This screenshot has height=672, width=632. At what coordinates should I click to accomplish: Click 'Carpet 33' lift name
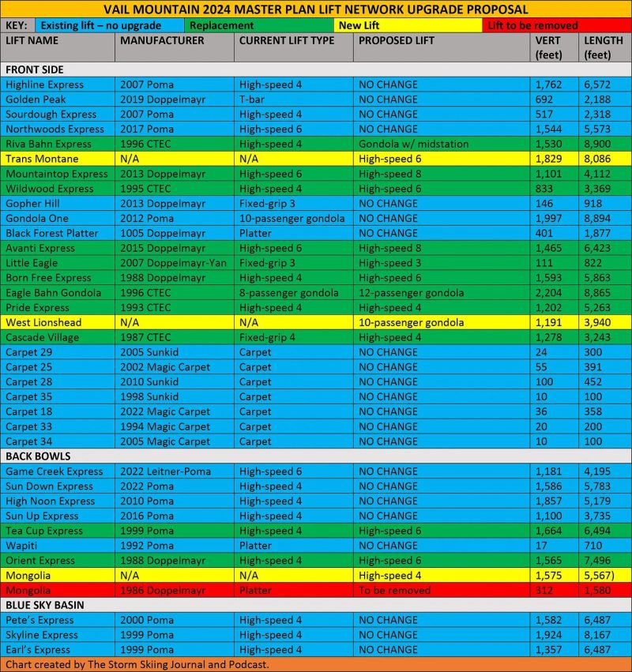coord(28,426)
